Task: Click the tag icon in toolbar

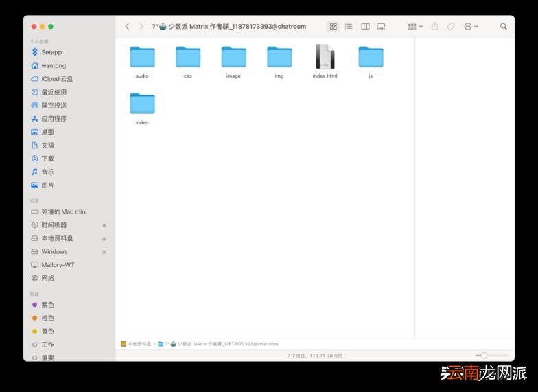Action: coord(451,26)
